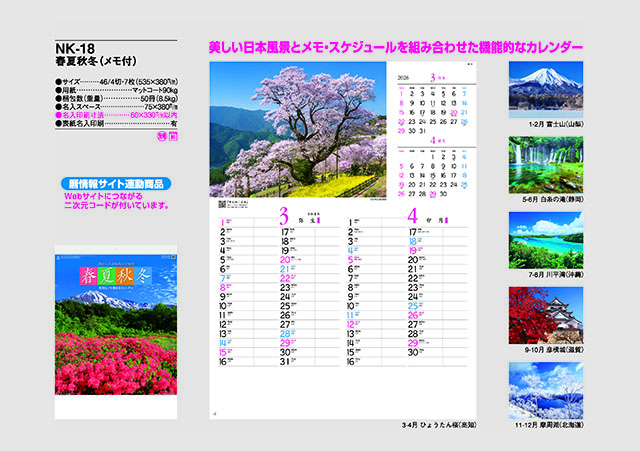The width and height of the screenshot is (640, 451).
Task: Click the Webサイトにつながる pink text
Action: pos(103,196)
